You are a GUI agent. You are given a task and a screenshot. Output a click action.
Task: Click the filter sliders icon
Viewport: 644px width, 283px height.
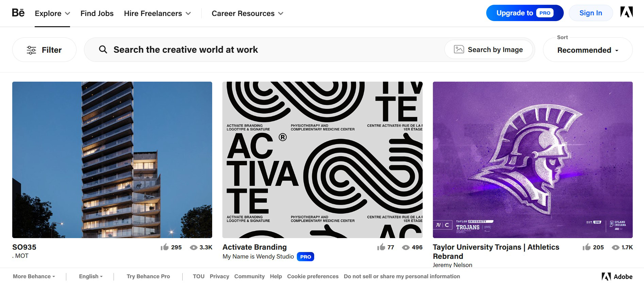click(31, 50)
